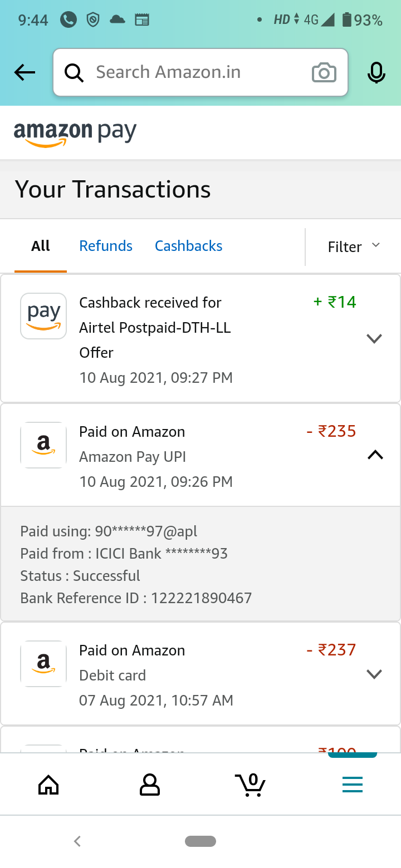Tap the back arrow icon

click(x=25, y=72)
